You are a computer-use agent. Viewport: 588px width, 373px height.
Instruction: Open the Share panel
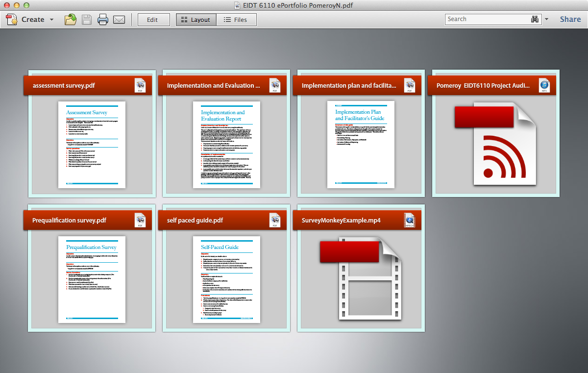pos(570,20)
